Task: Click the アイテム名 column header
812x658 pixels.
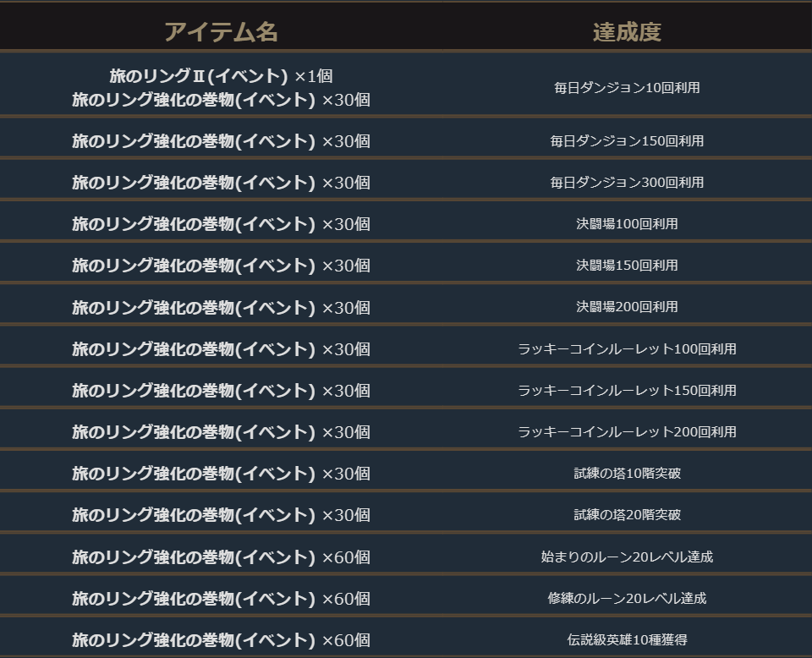Action: pos(221,32)
